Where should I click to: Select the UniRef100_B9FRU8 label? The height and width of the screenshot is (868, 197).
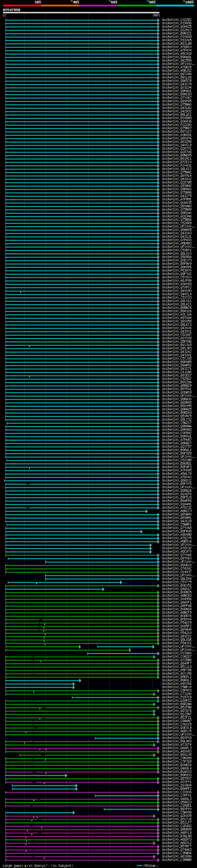pyautogui.click(x=177, y=531)
